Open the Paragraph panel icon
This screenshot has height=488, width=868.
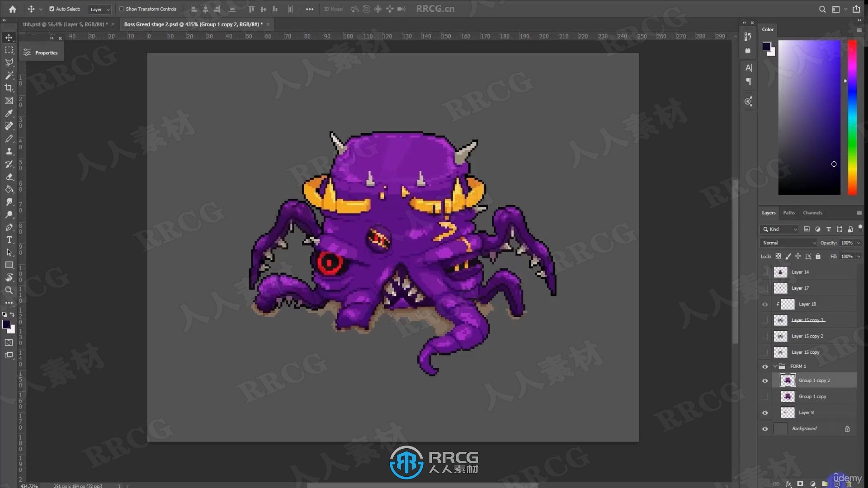pos(749,81)
